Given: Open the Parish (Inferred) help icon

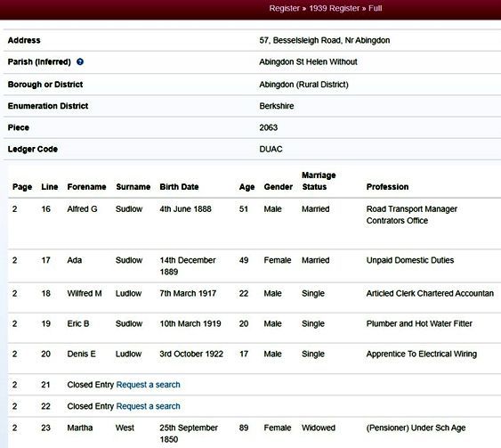Looking at the screenshot, I should [80, 61].
